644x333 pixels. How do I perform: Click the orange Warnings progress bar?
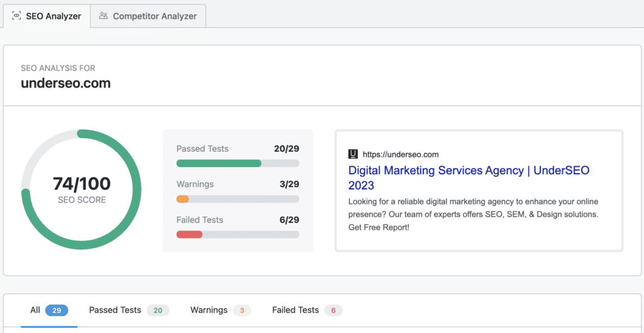[183, 199]
